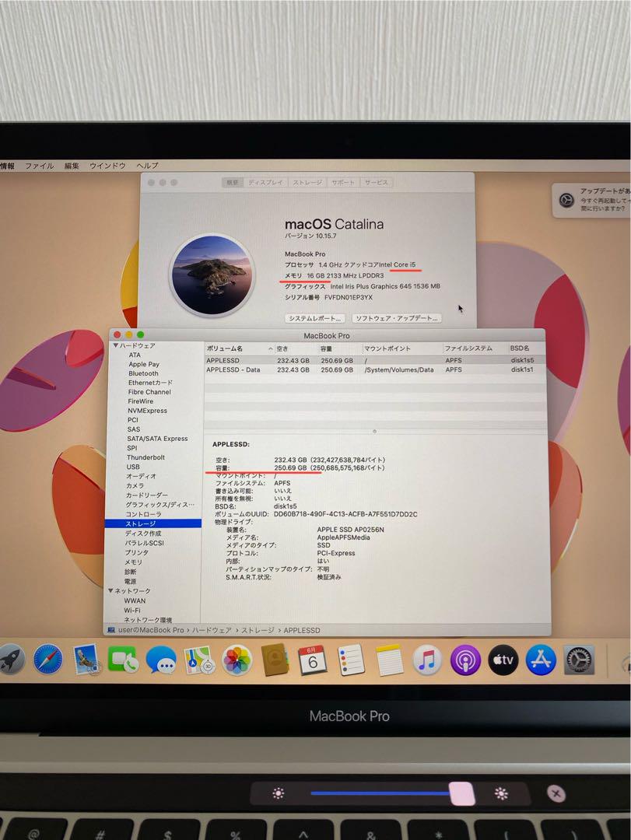Open the 編集 menu
Viewport: 631px width, 840px height.
[x=72, y=166]
